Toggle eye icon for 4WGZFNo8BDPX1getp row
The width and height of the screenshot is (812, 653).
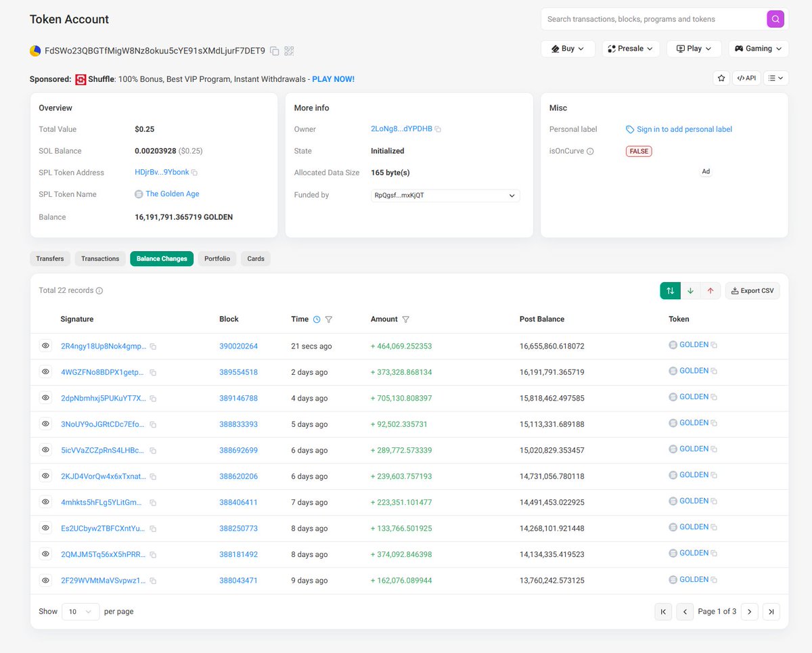click(45, 371)
